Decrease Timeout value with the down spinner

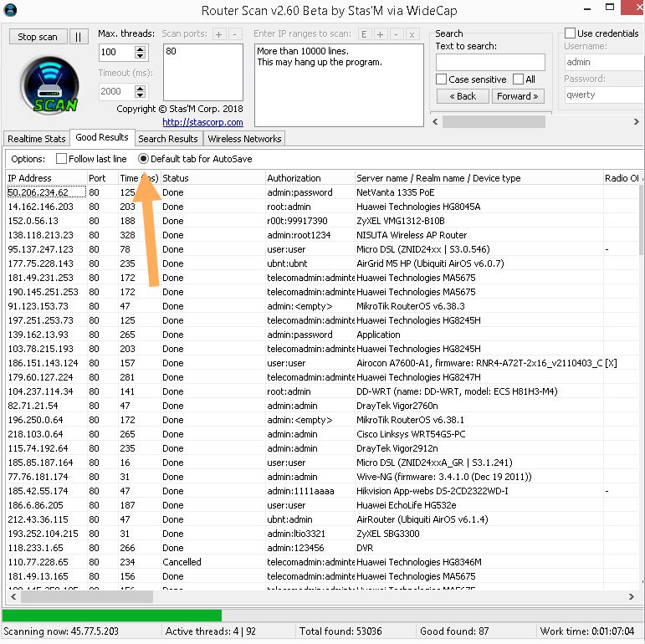pos(141,95)
